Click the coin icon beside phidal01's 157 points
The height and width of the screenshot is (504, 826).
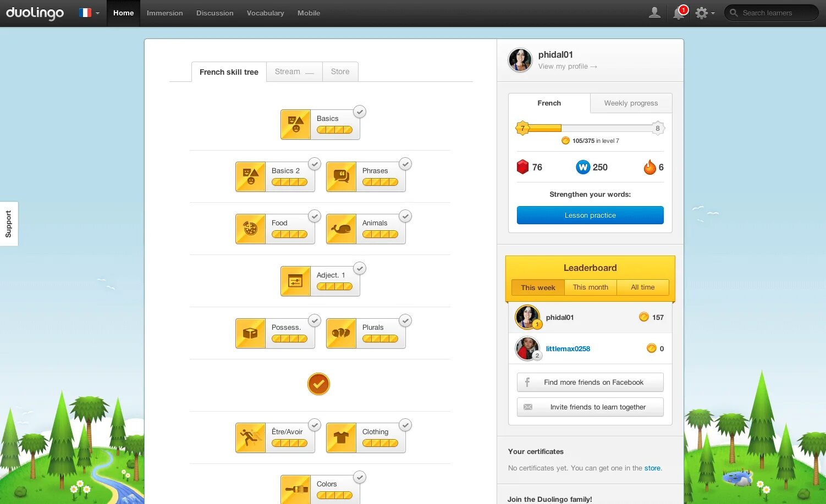(x=644, y=317)
